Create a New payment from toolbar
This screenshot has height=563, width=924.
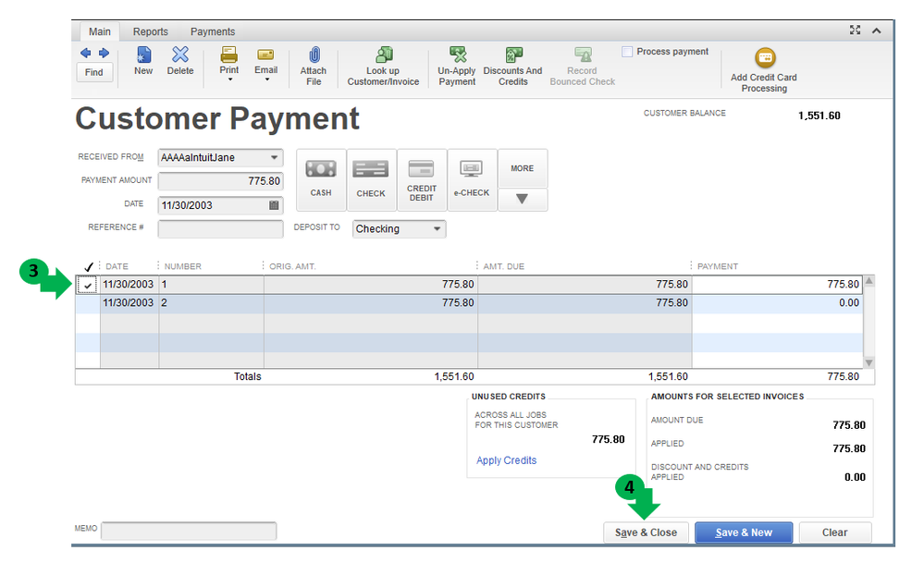(143, 61)
